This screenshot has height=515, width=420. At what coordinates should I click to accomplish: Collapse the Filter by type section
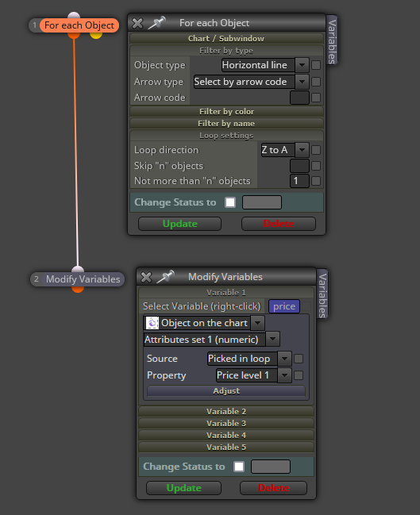click(x=226, y=51)
